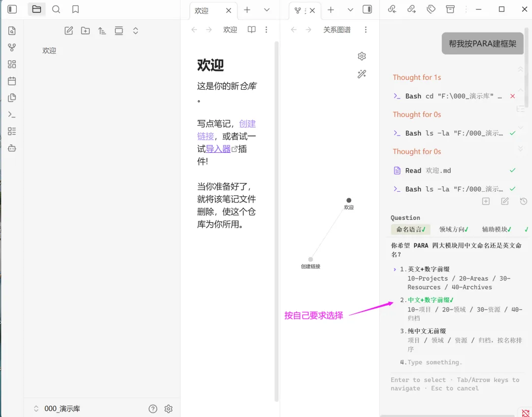Click the Type something answer field

434,362
